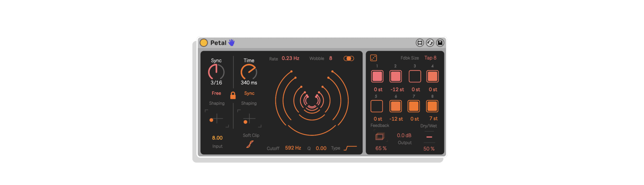The height and width of the screenshot is (185, 644).
Task: Click the Sync knob showing 3/16
Action: pyautogui.click(x=216, y=72)
